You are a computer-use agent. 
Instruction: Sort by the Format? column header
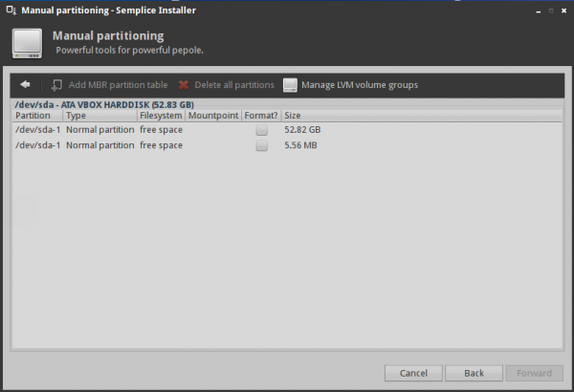tap(261, 116)
